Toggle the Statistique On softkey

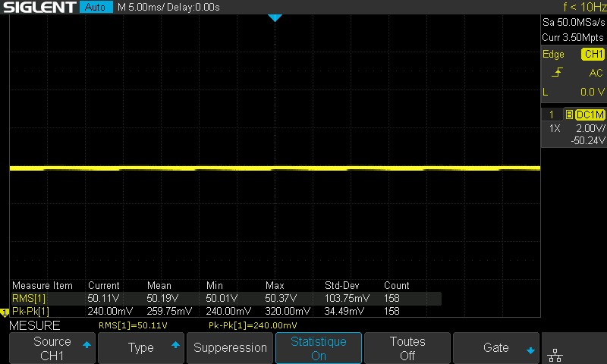pos(319,348)
